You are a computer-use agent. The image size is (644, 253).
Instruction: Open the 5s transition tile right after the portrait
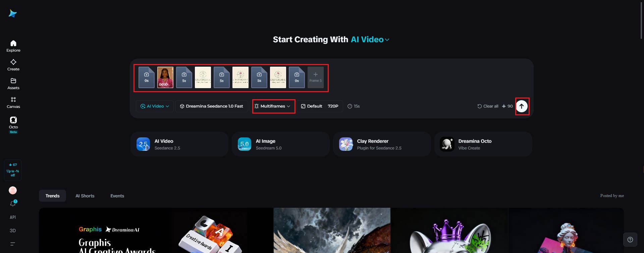coord(184,77)
